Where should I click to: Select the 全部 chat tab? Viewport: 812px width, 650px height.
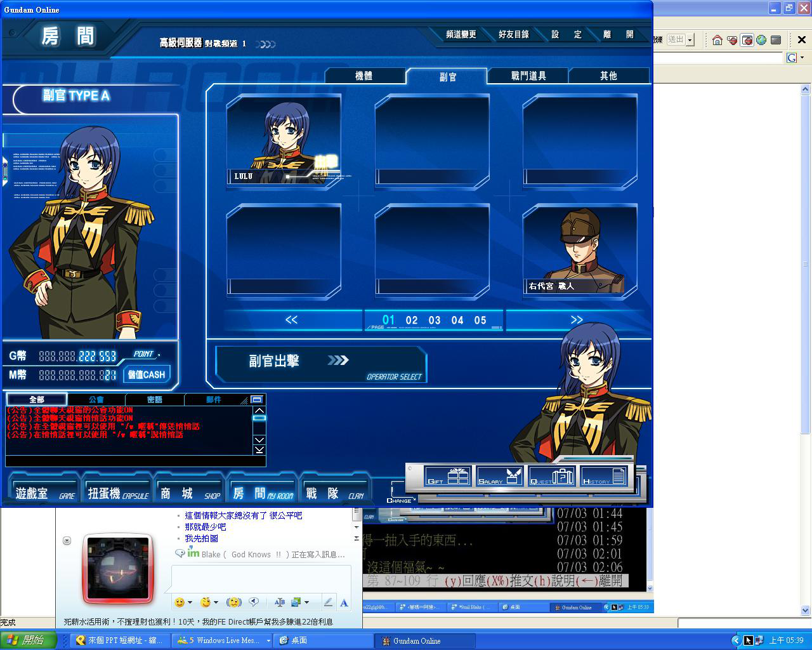(37, 399)
